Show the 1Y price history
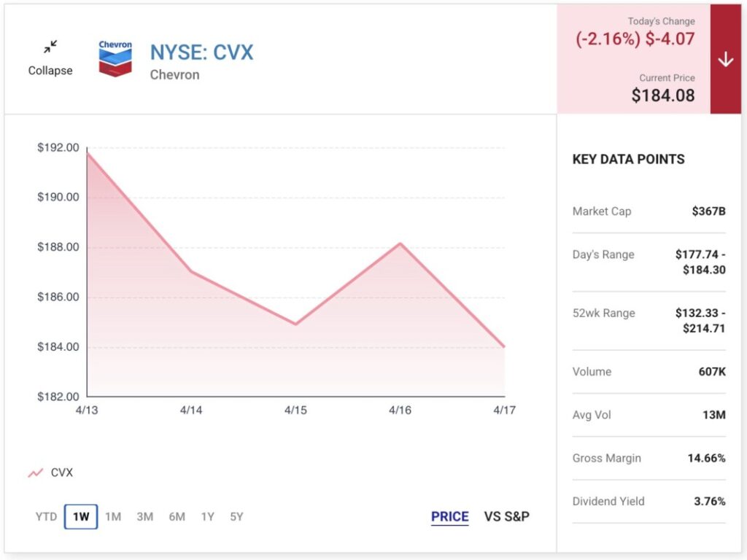The width and height of the screenshot is (747, 560). click(x=207, y=517)
